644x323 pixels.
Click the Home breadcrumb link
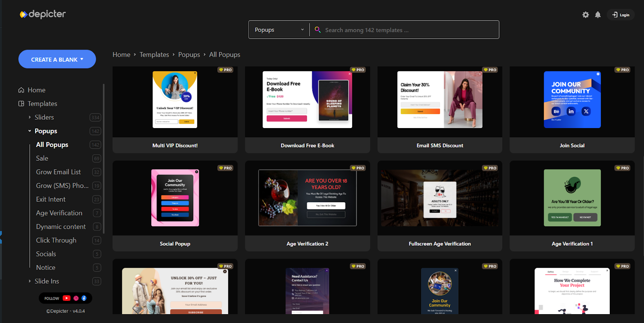122,54
